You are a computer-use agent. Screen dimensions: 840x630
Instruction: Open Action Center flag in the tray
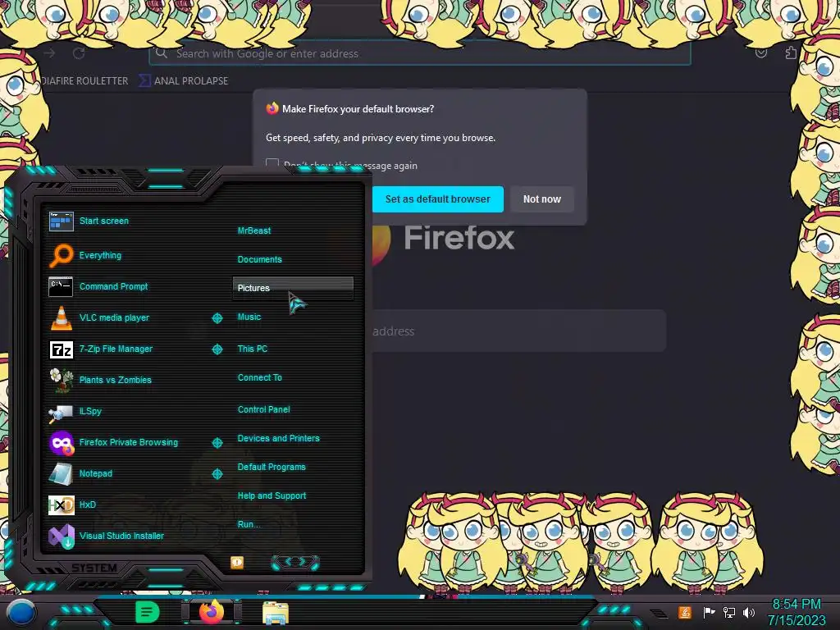pyautogui.click(x=709, y=612)
